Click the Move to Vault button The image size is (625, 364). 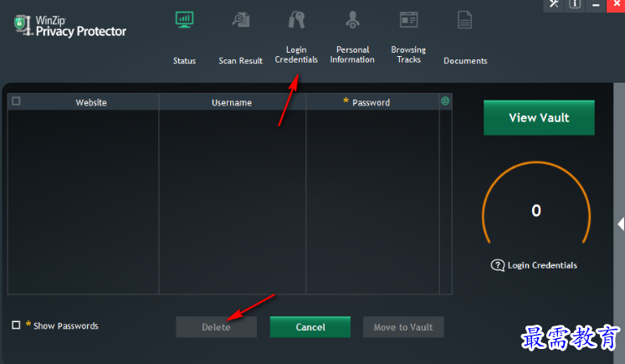point(403,327)
